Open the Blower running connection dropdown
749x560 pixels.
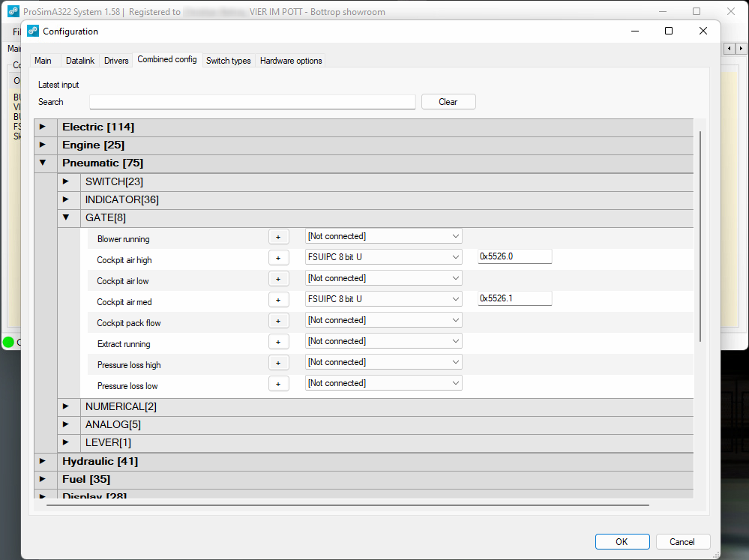click(383, 236)
